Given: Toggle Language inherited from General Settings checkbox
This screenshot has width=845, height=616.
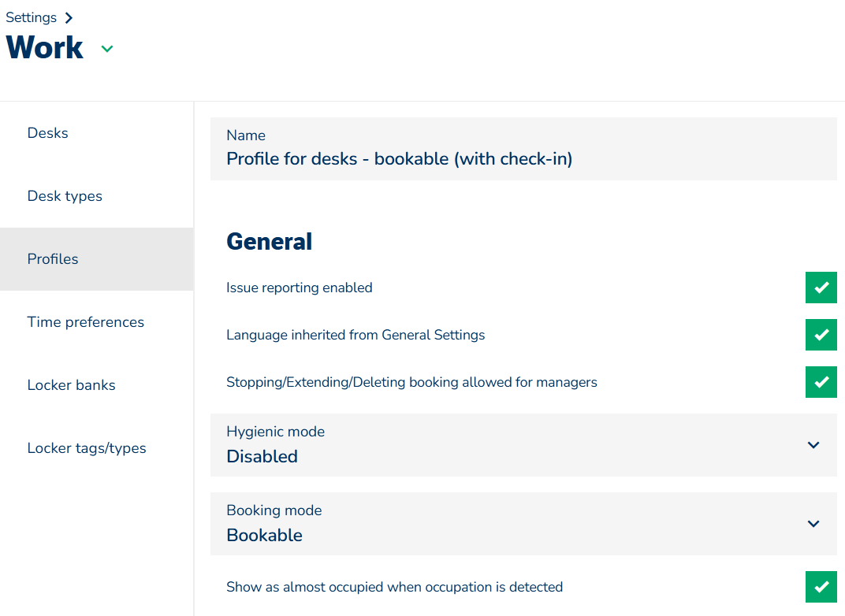Looking at the screenshot, I should (x=821, y=335).
